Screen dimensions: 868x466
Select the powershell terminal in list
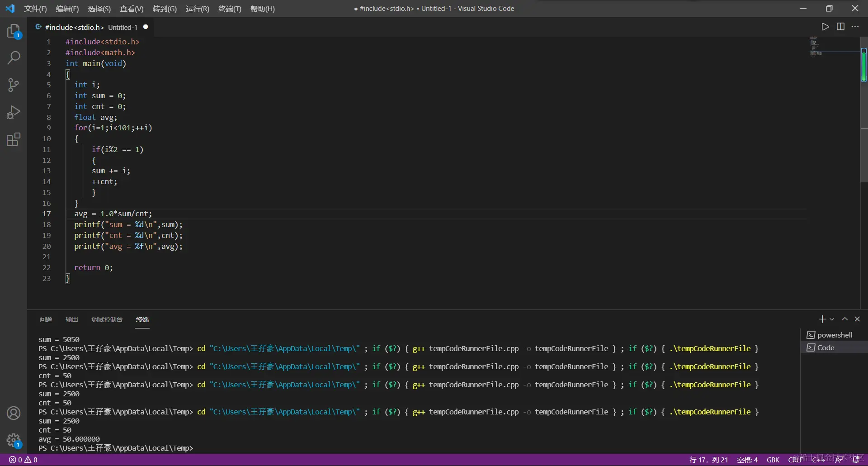coord(834,335)
